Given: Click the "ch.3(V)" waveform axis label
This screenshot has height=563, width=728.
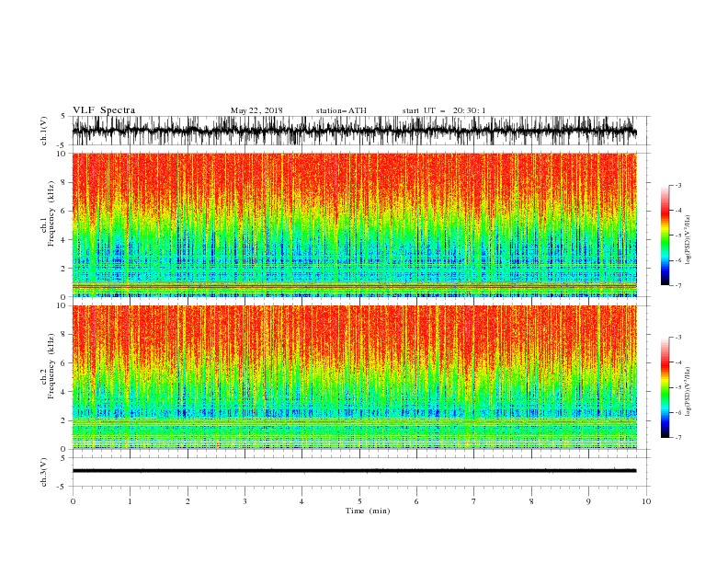Looking at the screenshot, I should coord(44,472).
